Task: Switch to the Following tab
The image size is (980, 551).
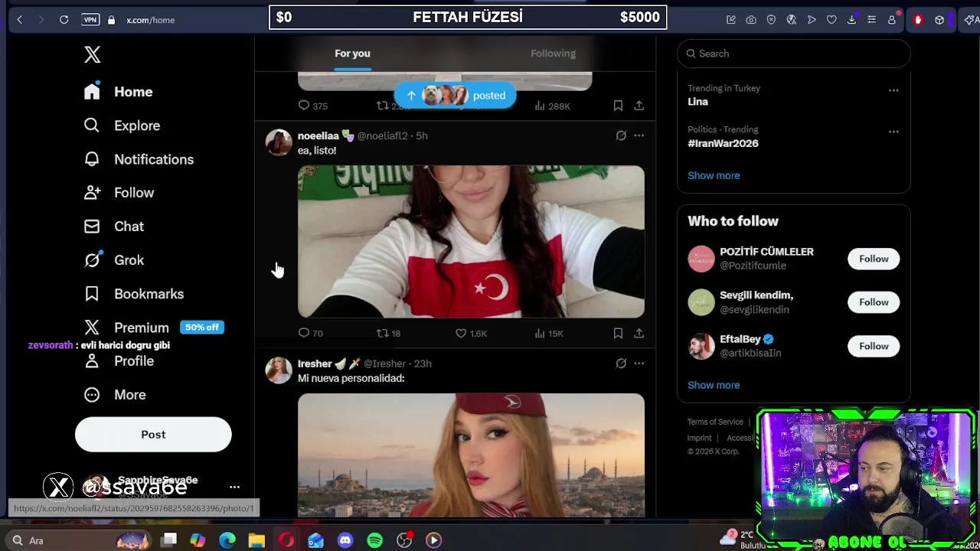Action: [553, 54]
